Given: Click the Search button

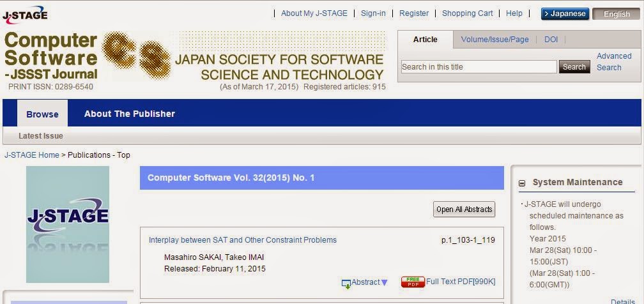Looking at the screenshot, I should [x=574, y=67].
